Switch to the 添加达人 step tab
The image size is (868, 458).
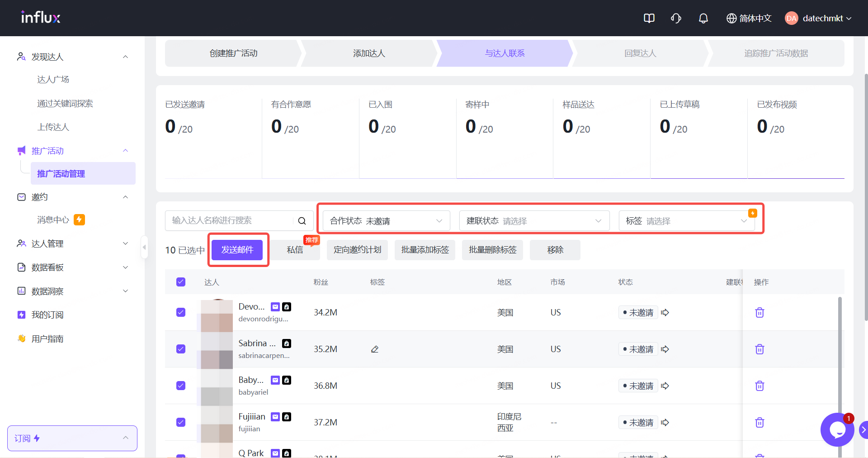coord(369,53)
